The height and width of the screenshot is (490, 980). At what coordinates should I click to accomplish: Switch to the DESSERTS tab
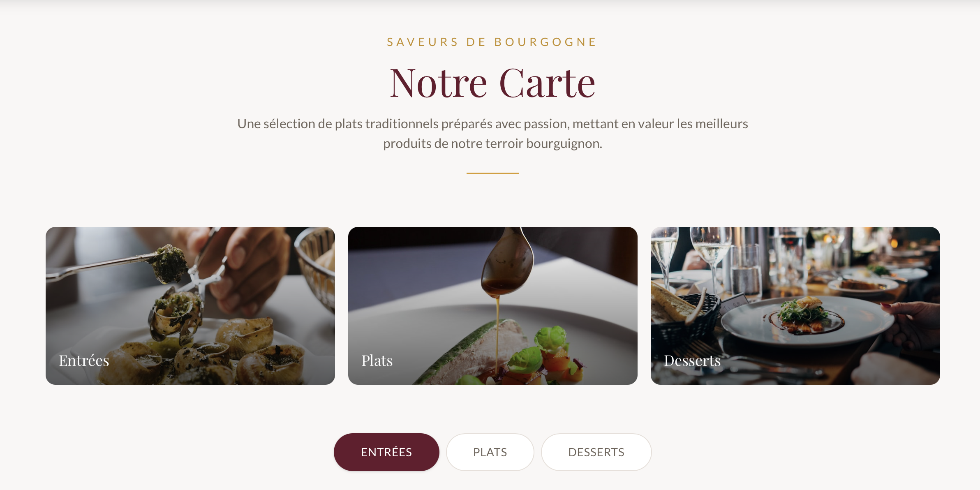[596, 452]
